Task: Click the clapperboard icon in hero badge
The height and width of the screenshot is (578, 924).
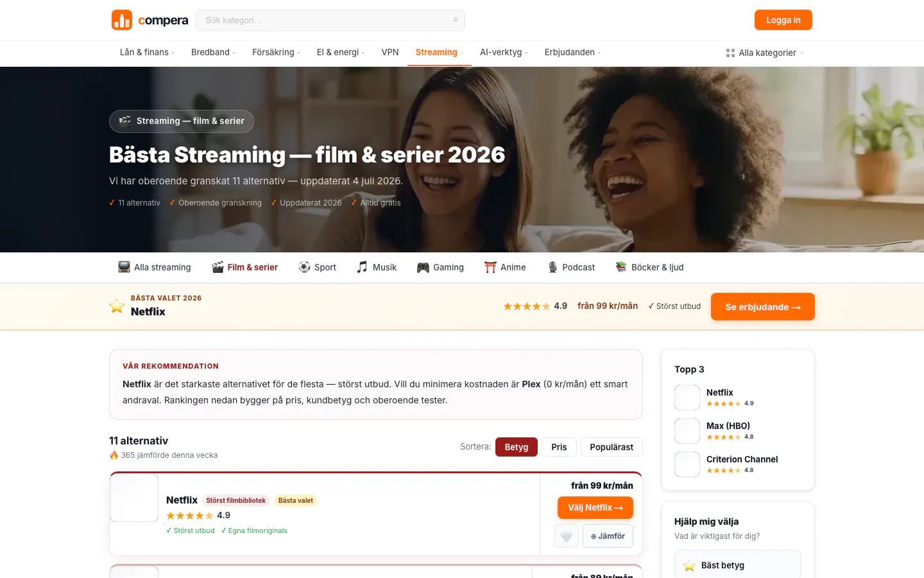Action: click(x=125, y=121)
